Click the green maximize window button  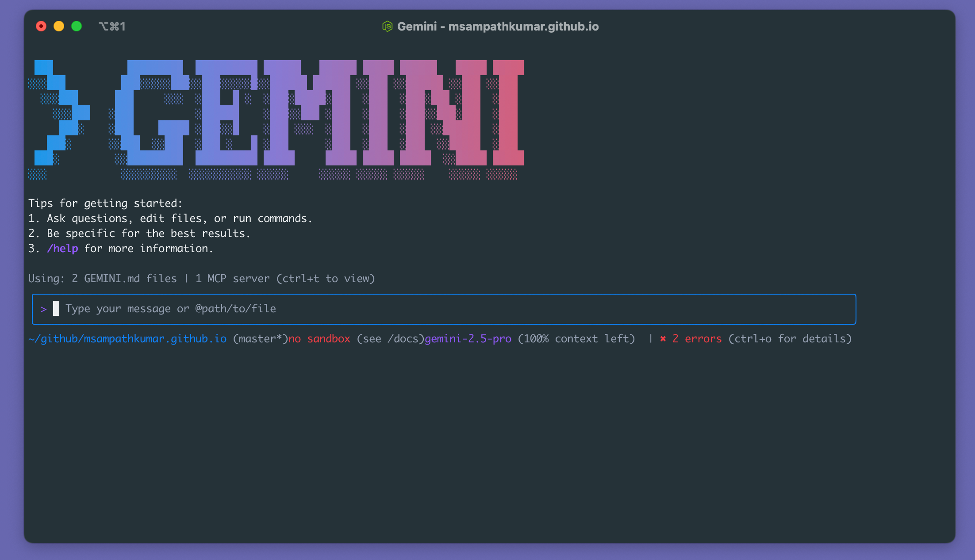tap(77, 27)
